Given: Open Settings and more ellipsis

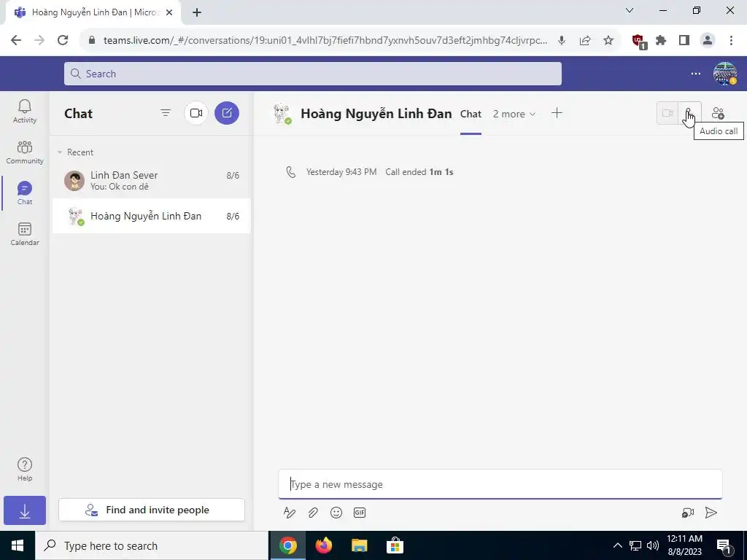Looking at the screenshot, I should pos(695,74).
